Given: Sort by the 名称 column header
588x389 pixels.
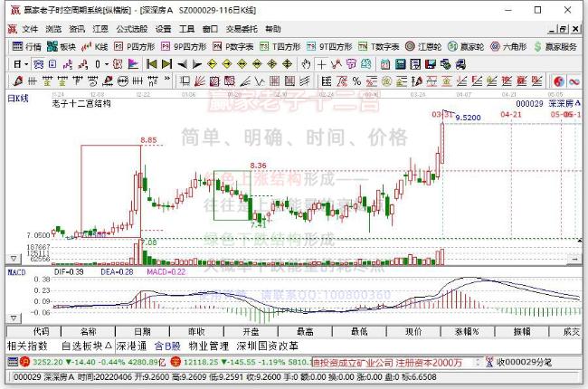Looking at the screenshot, I should pos(88,332).
